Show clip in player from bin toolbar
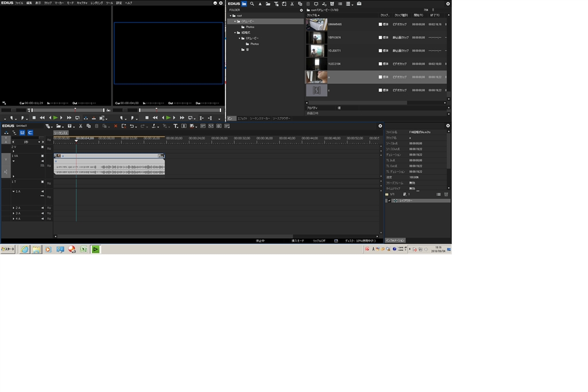The width and height of the screenshot is (588, 392). click(316, 4)
